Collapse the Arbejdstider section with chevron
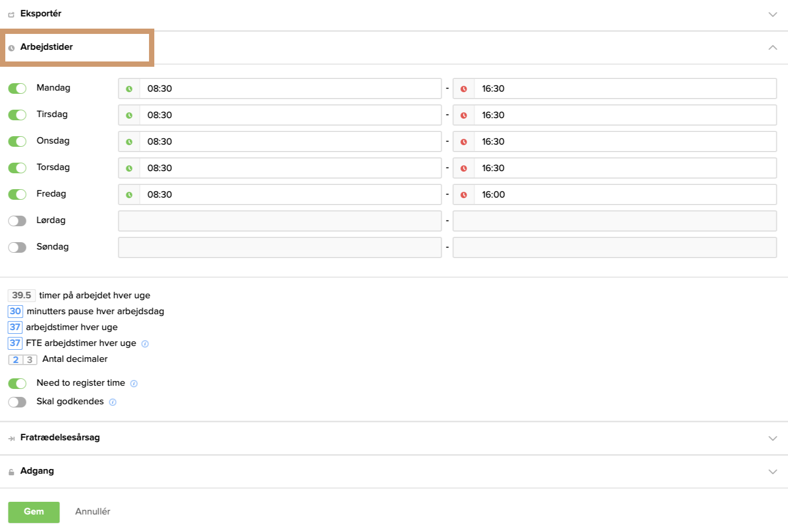This screenshot has height=532, width=788. [773, 48]
